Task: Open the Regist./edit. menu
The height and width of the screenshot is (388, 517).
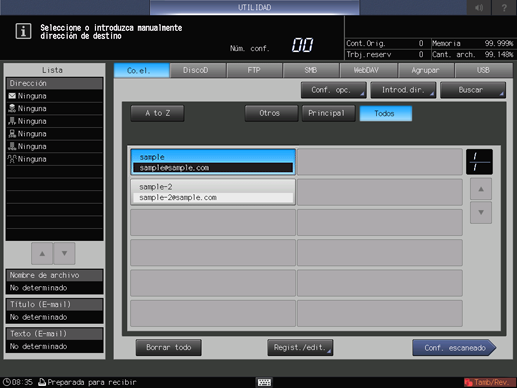Action: 300,348
